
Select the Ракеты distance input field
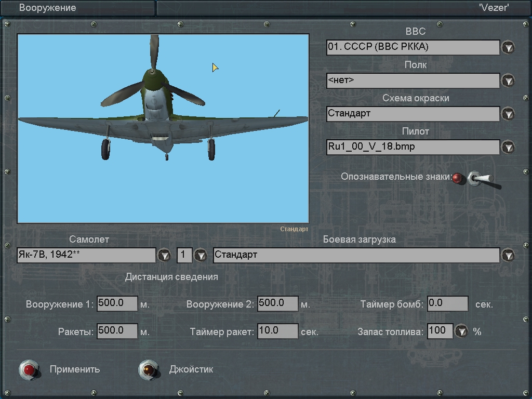[x=117, y=331]
